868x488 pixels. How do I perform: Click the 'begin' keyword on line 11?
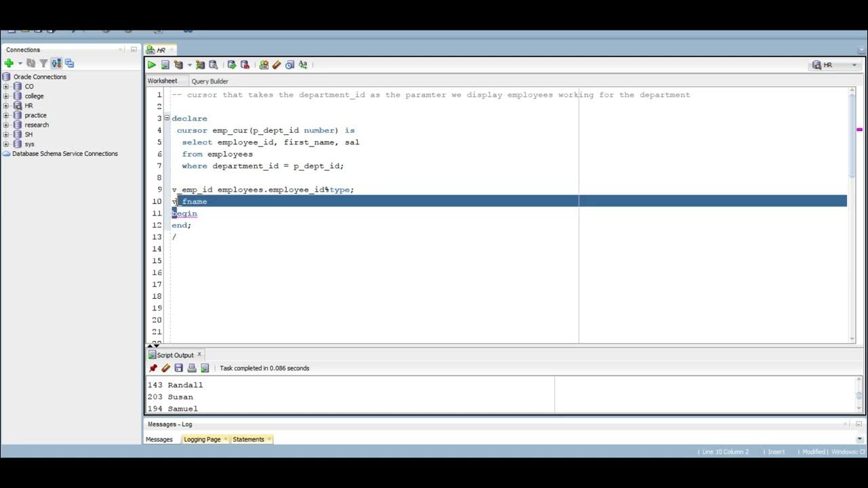184,213
